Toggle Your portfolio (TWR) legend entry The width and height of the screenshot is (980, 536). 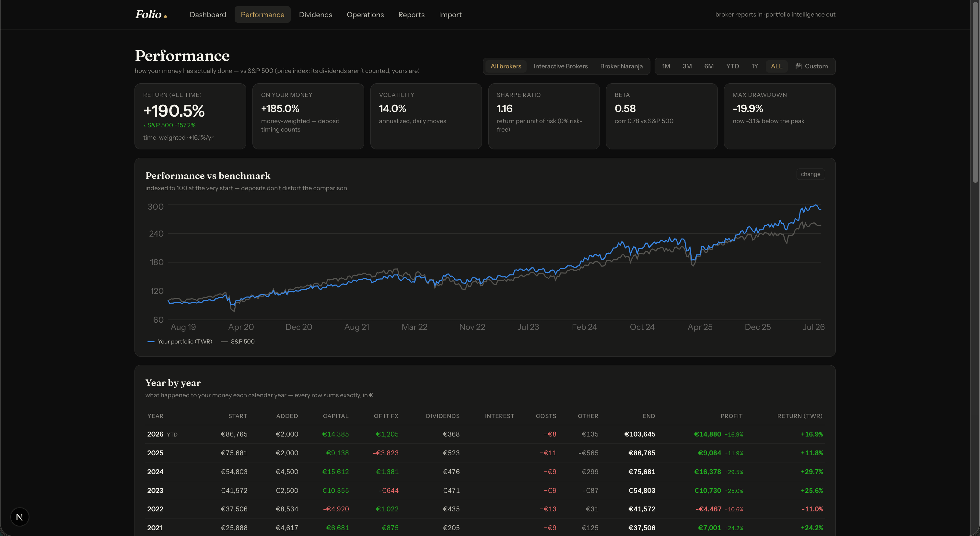(x=180, y=342)
